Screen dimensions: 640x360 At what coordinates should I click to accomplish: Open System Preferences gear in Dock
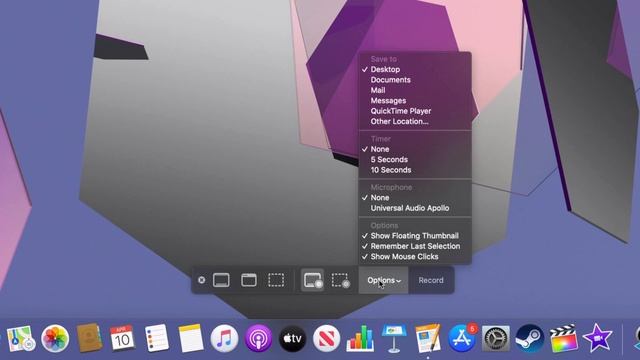pos(496,338)
